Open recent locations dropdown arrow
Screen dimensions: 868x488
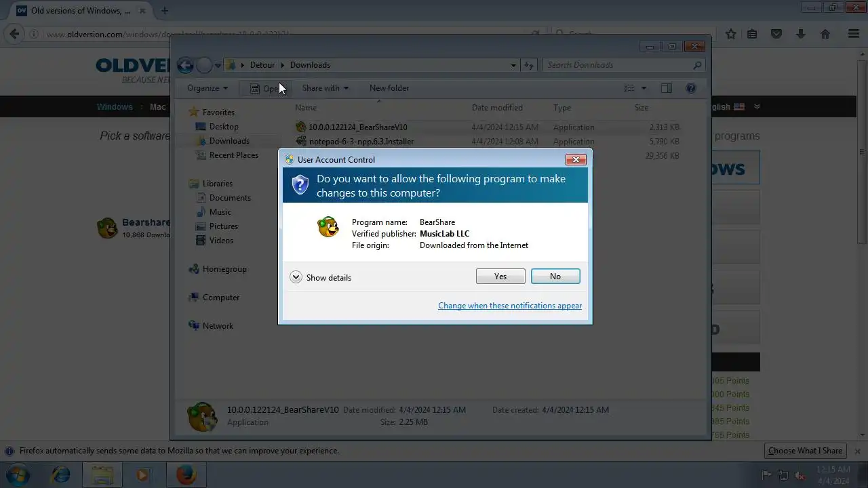click(218, 66)
